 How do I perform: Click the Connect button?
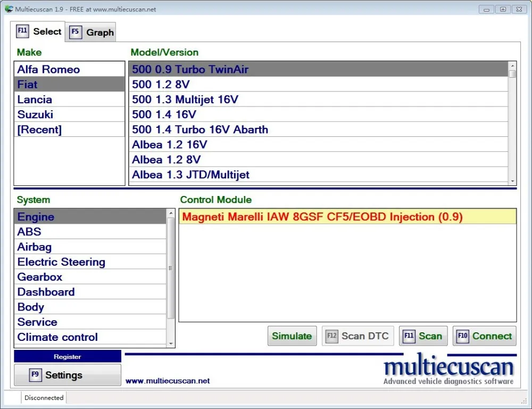(485, 336)
